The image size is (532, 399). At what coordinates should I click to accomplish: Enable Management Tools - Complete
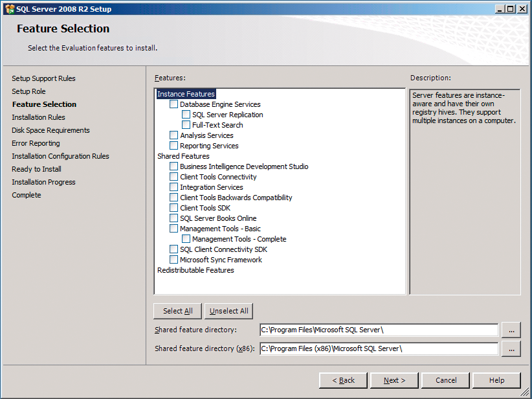click(x=186, y=238)
